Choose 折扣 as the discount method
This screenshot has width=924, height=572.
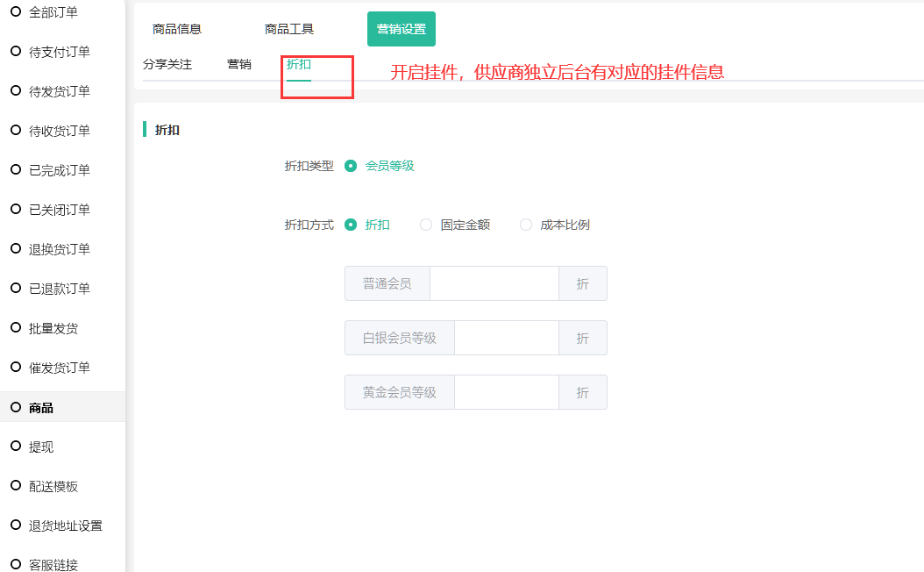351,225
